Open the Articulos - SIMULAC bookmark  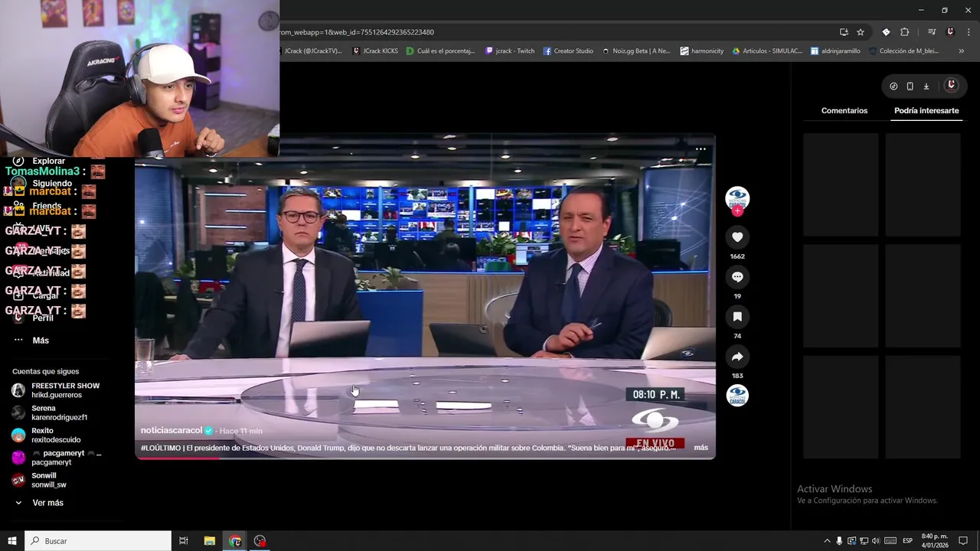767,51
